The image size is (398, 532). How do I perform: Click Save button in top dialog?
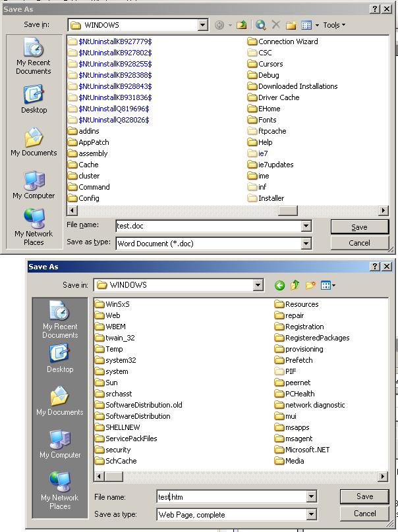(360, 227)
